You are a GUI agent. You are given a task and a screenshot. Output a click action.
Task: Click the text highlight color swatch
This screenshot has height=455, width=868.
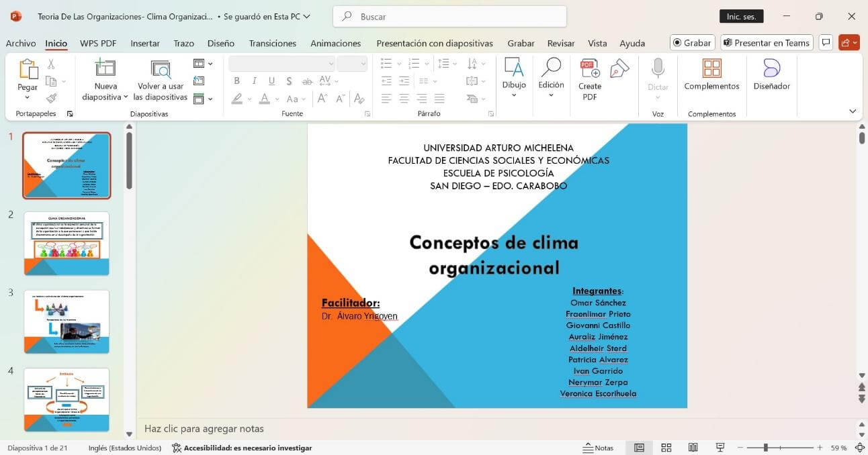[x=236, y=99]
